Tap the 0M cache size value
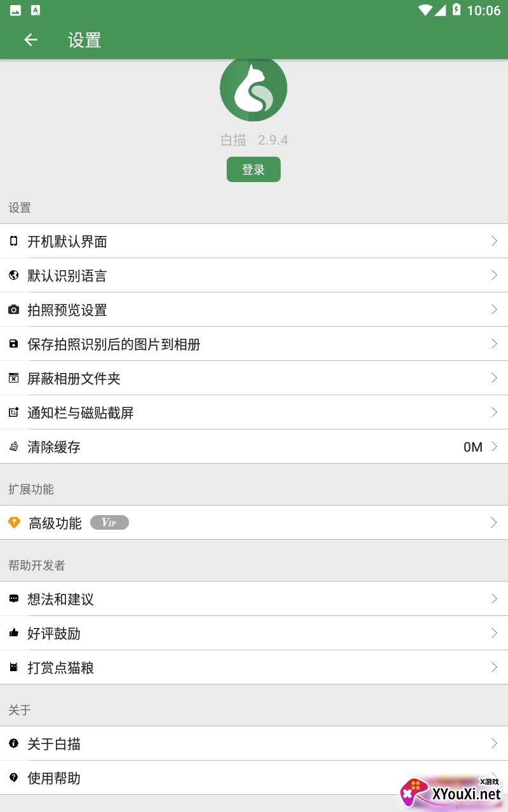 pos(472,447)
